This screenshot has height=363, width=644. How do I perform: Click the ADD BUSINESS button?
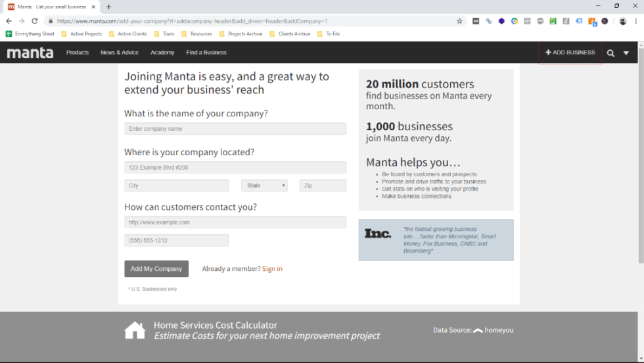pyautogui.click(x=570, y=53)
